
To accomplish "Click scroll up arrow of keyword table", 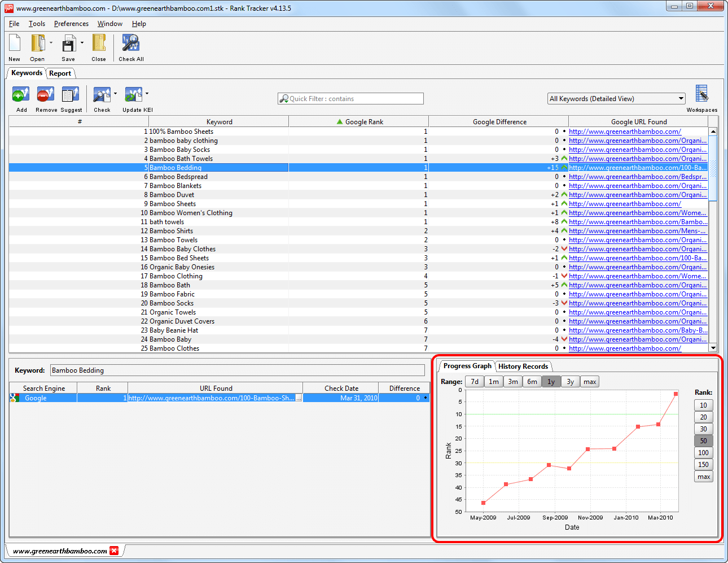I will 713,132.
